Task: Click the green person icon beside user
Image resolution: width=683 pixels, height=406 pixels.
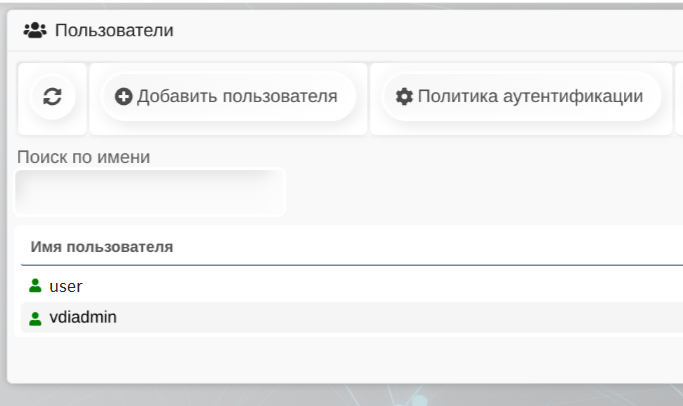Action: [x=36, y=286]
